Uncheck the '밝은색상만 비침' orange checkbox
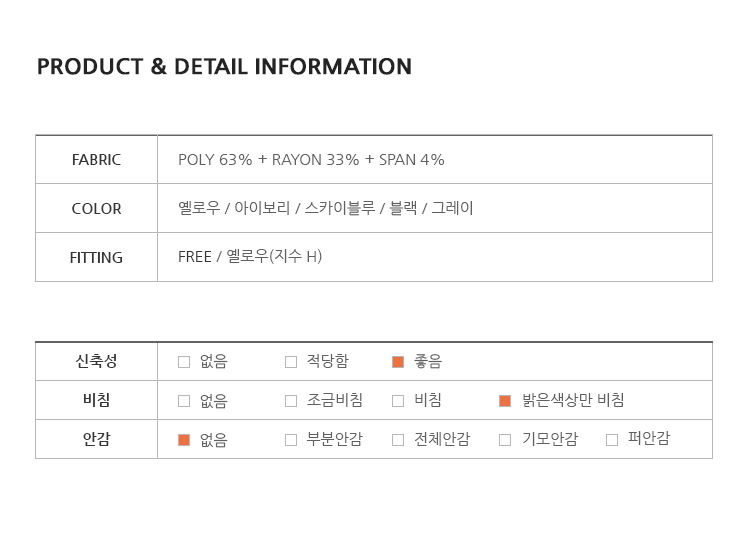 (x=505, y=401)
